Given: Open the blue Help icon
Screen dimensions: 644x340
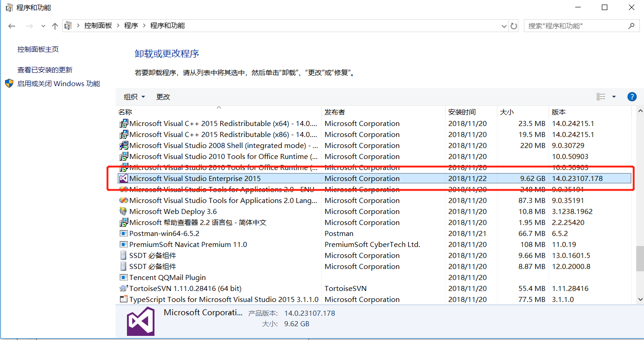Looking at the screenshot, I should coord(632,97).
